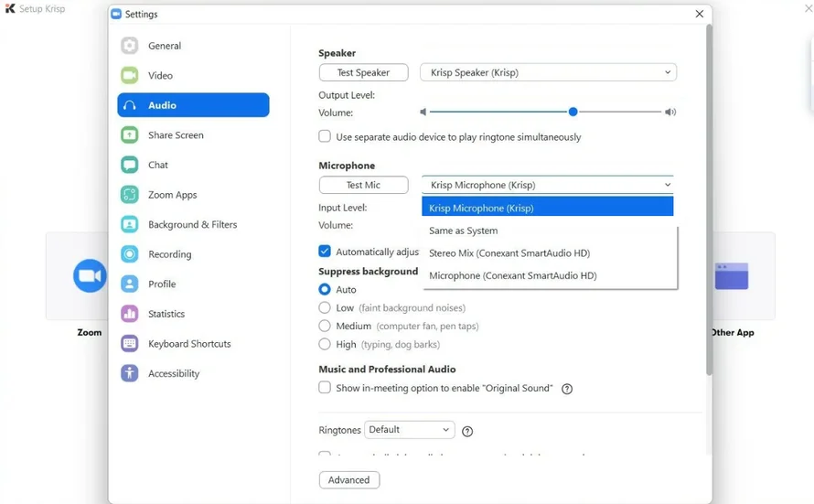Click the Background & Filters icon
This screenshot has height=504, width=814.
pyautogui.click(x=129, y=225)
